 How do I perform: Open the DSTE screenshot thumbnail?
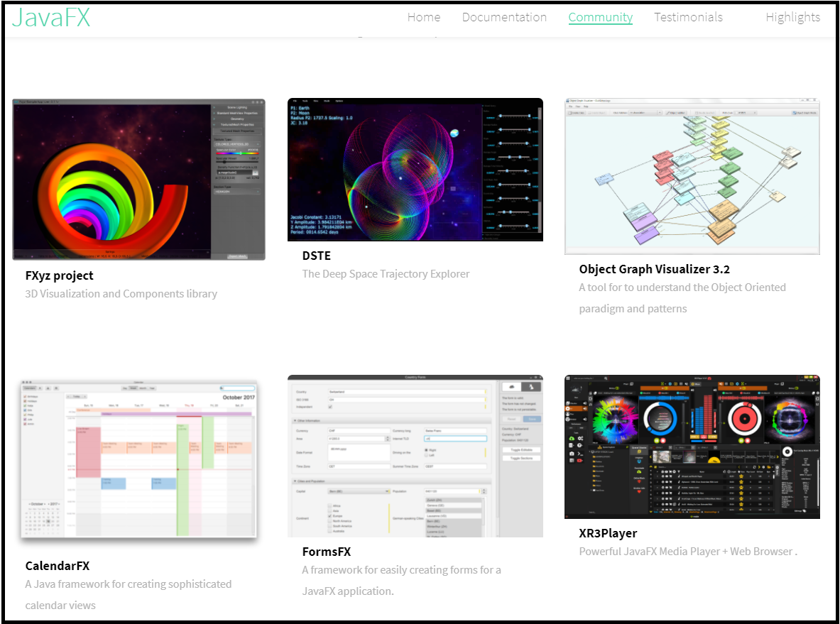pos(415,170)
